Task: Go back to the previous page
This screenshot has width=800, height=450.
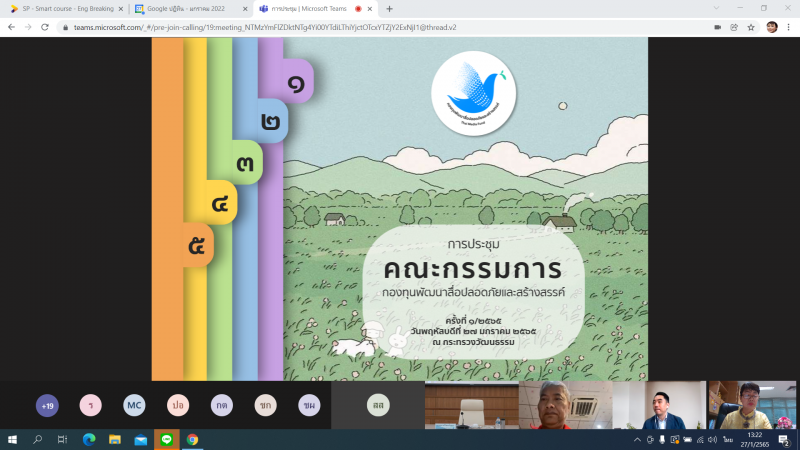Action: 11,27
